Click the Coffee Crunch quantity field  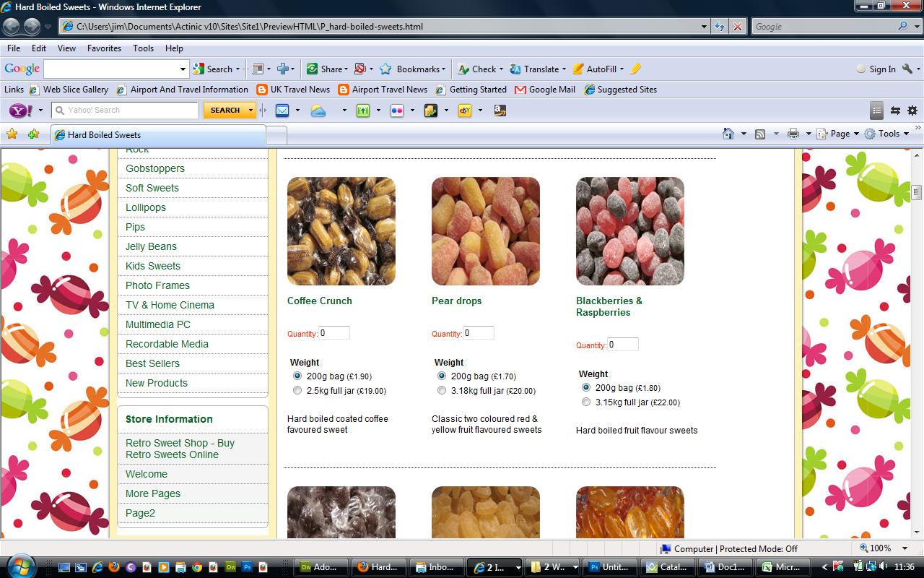[x=334, y=333]
